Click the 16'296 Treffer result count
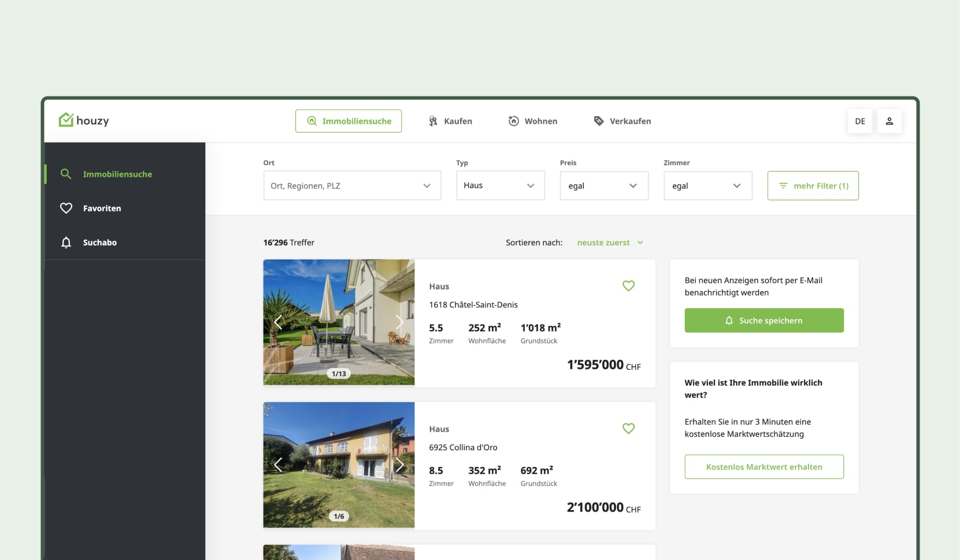 [289, 243]
